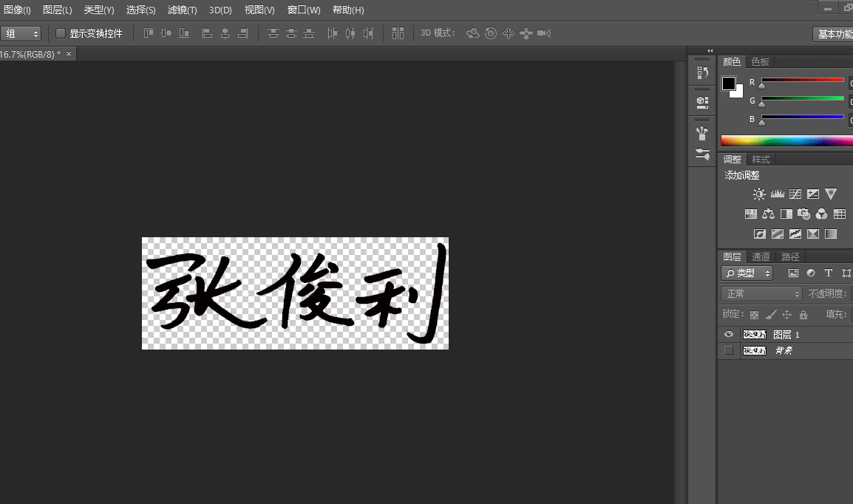This screenshot has height=504, width=853.
Task: Click the align top edges icon
Action: (x=149, y=33)
